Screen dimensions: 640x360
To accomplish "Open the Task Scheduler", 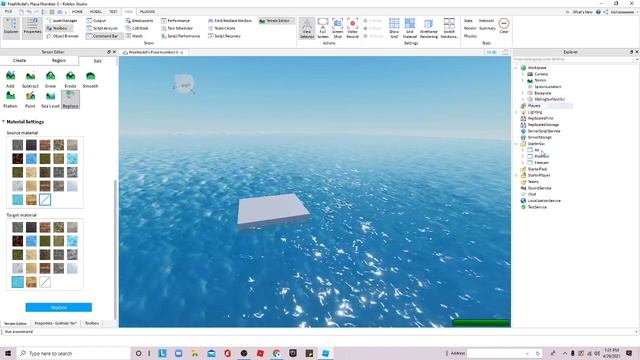I will tap(177, 28).
